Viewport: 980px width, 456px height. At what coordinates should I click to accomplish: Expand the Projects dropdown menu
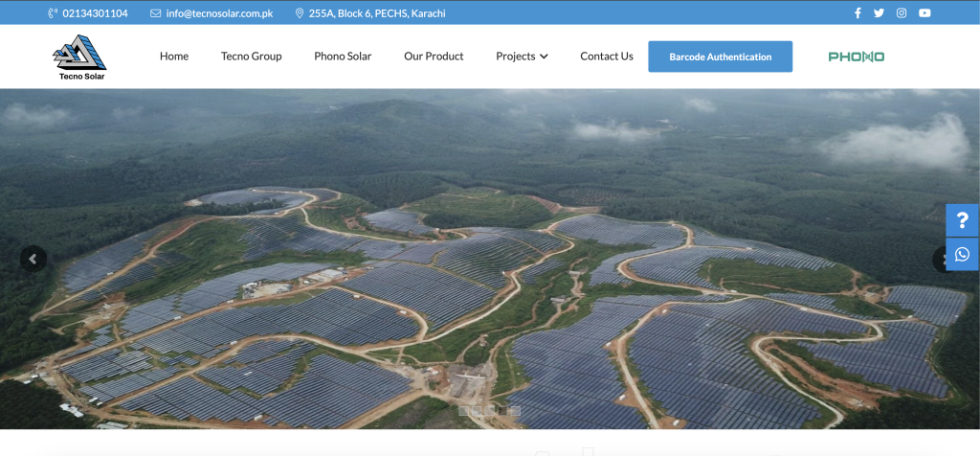click(x=522, y=57)
